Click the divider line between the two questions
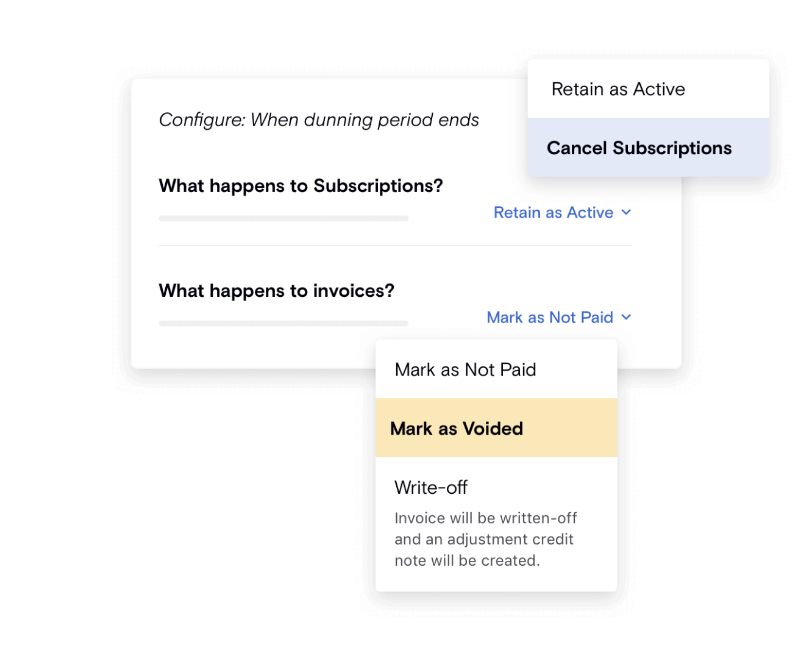 click(395, 246)
